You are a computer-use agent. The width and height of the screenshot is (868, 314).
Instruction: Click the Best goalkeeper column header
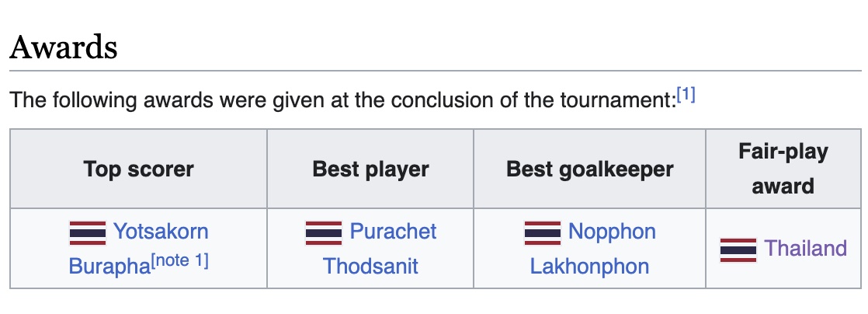point(589,169)
